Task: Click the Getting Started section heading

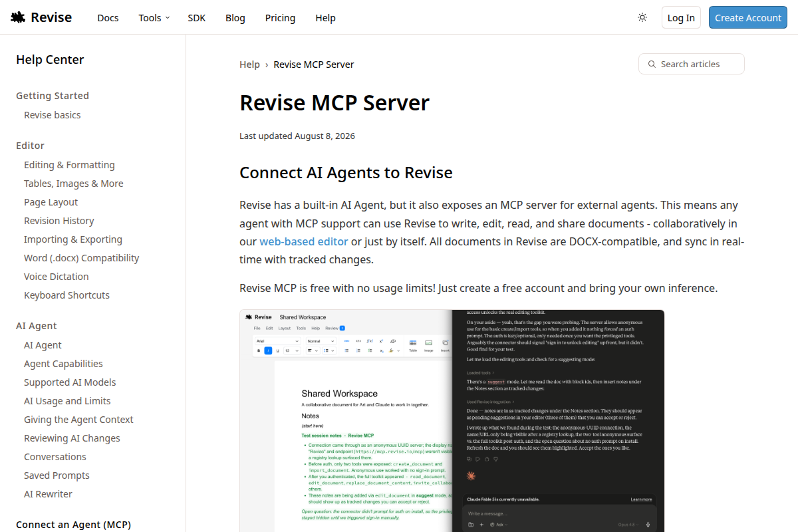Action: 53,96
